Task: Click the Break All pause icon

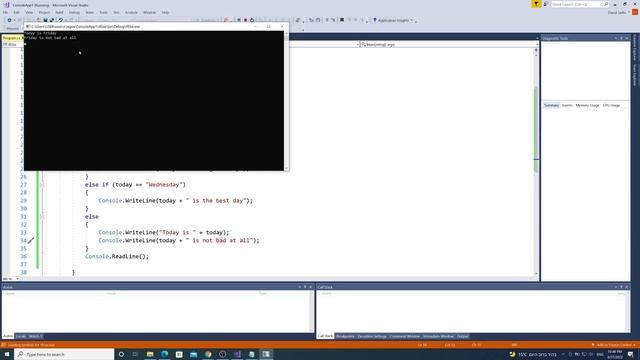Action: [x=239, y=20]
